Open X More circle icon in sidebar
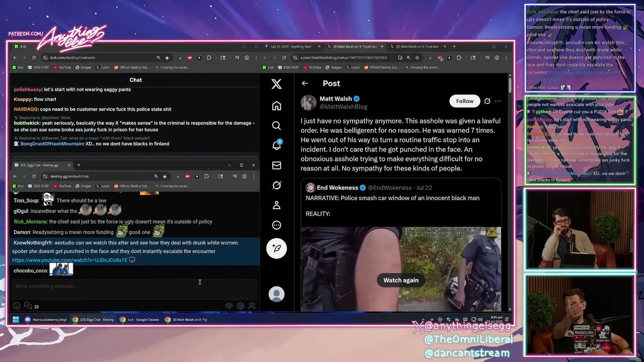 coord(276,225)
